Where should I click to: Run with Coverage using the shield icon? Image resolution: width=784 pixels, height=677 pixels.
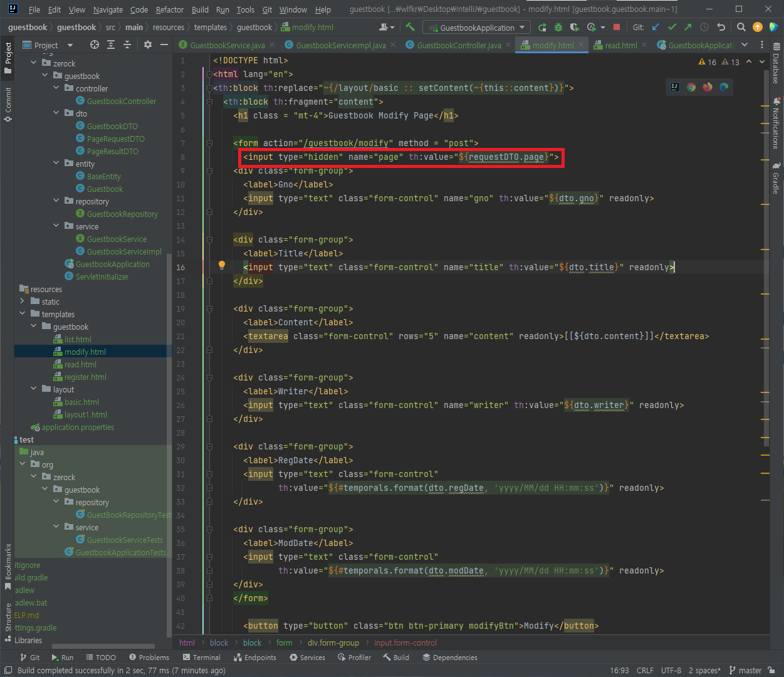point(574,27)
